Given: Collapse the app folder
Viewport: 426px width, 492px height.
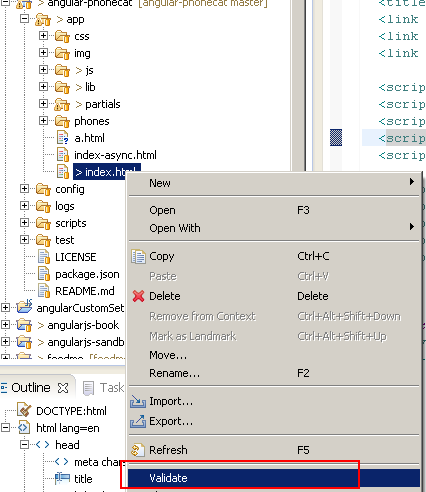Looking at the screenshot, I should click(x=24, y=19).
